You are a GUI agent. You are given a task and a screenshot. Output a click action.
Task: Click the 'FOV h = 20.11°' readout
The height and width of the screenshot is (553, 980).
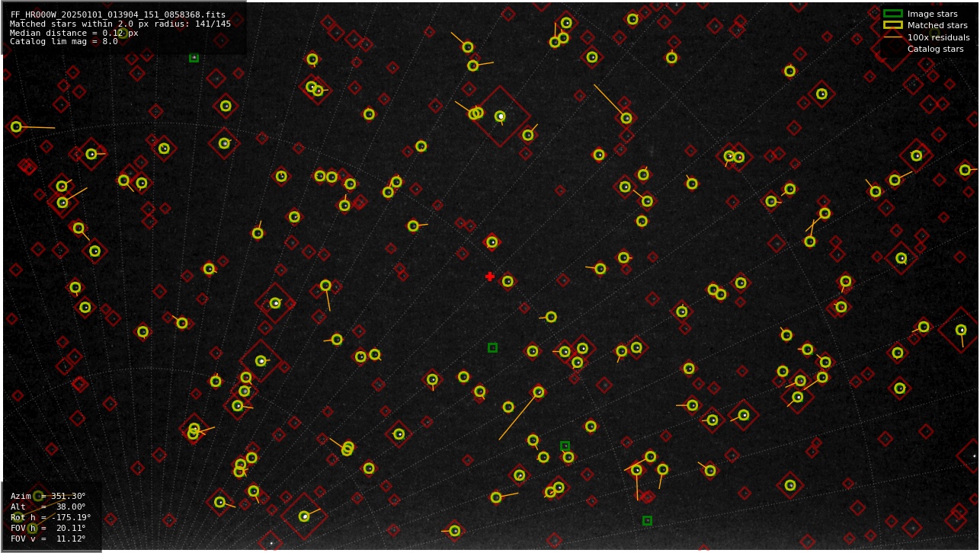(x=48, y=528)
